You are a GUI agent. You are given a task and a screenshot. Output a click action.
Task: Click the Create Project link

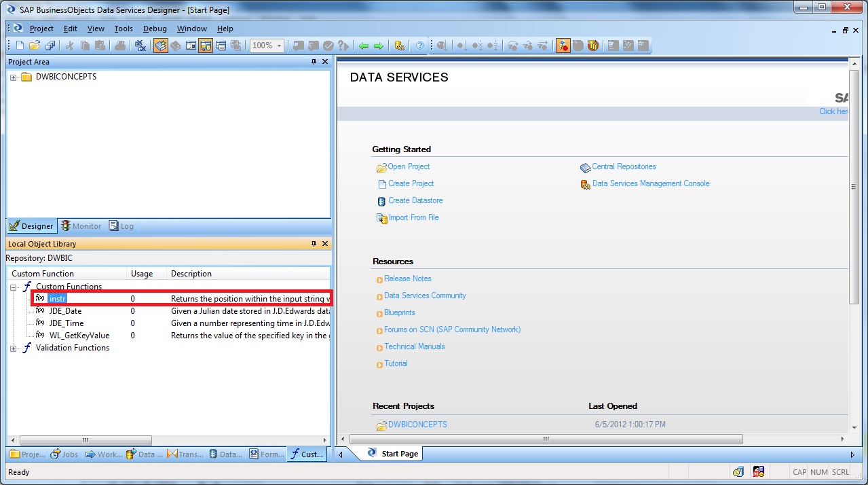click(411, 183)
